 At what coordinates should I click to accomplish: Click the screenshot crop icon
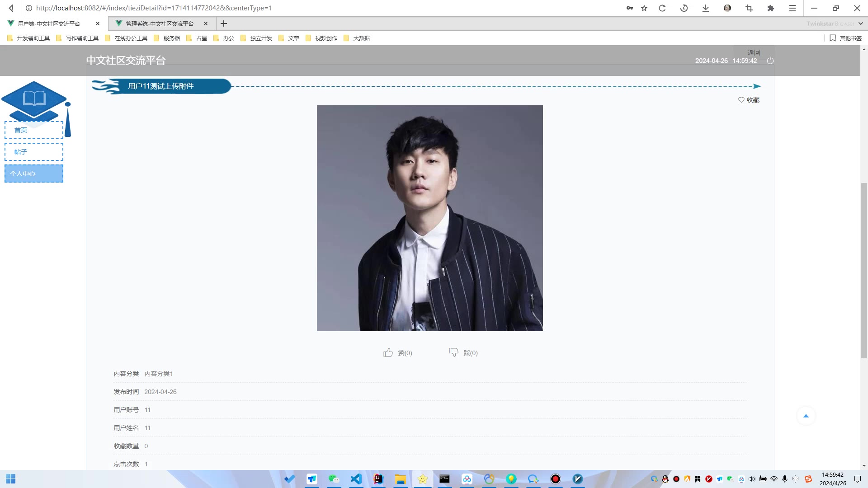click(x=749, y=8)
